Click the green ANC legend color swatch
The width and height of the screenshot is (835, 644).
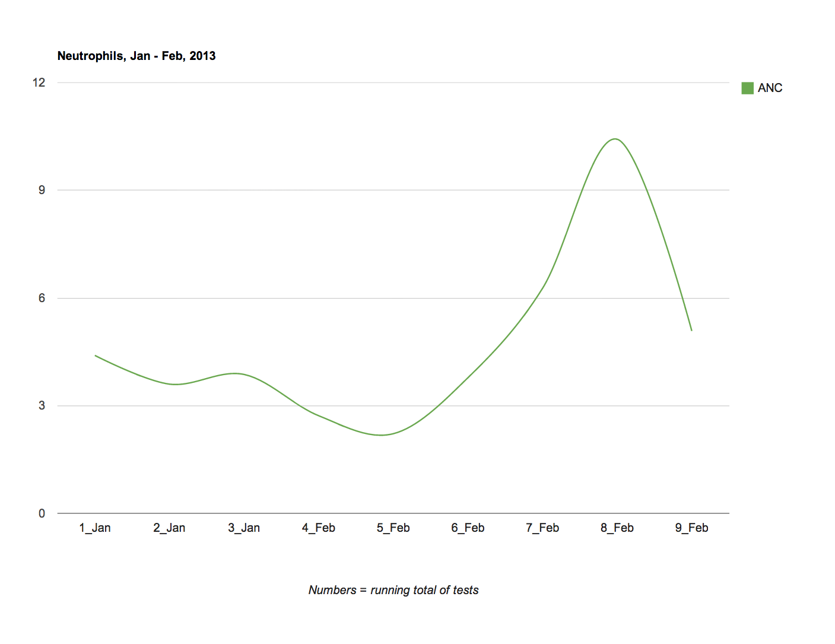coord(747,88)
